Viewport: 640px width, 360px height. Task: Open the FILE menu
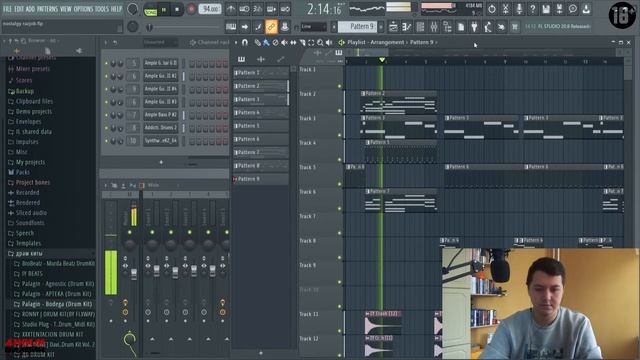click(x=7, y=9)
